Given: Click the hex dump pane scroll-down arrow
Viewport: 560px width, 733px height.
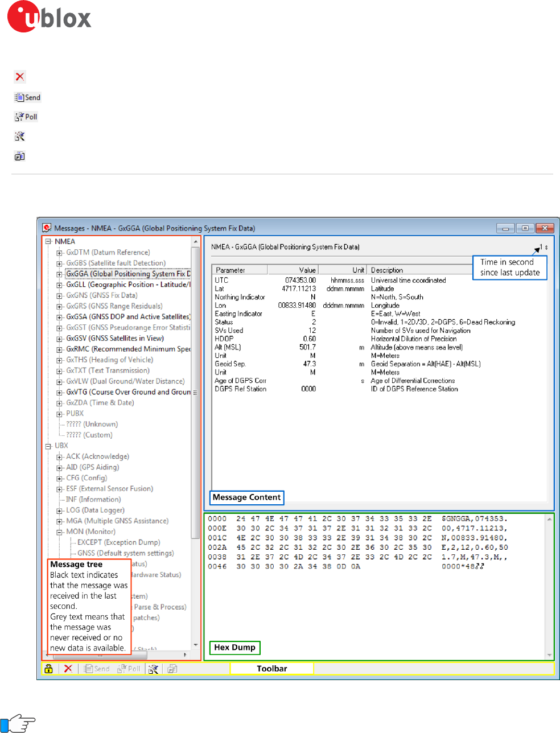Looking at the screenshot, I should tap(549, 656).
